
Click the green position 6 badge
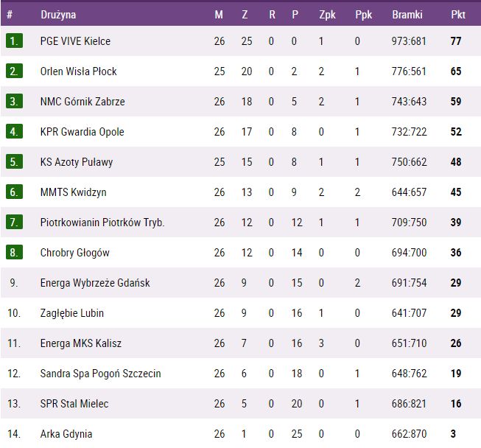coord(15,192)
